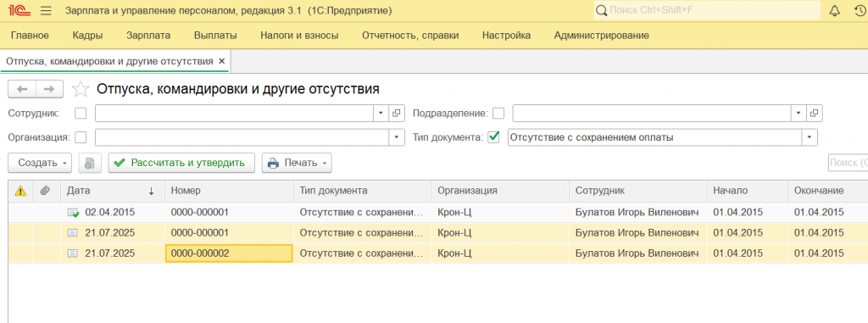The width and height of the screenshot is (868, 323).
Task: Toggle the Подразделение filter checkbox
Action: [x=498, y=113]
